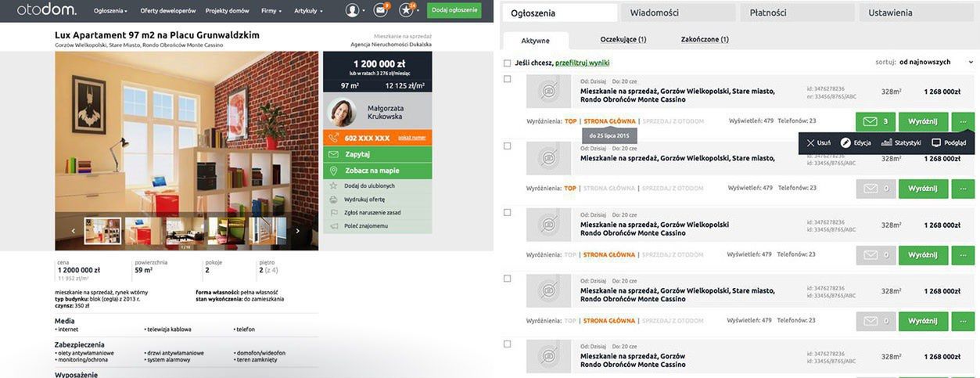
Task: Open the user profile icon in header
Action: (x=353, y=10)
